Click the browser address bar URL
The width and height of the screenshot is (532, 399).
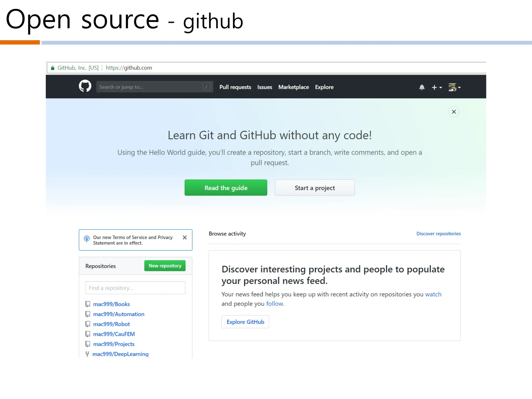[x=129, y=68]
